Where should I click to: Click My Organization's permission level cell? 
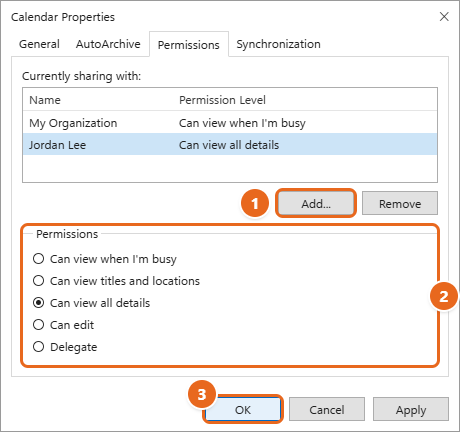(242, 123)
